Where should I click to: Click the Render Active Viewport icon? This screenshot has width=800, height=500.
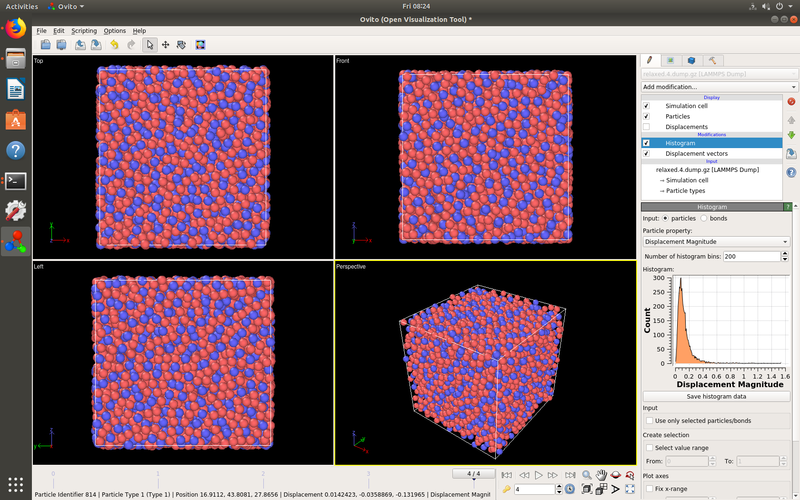tap(200, 45)
